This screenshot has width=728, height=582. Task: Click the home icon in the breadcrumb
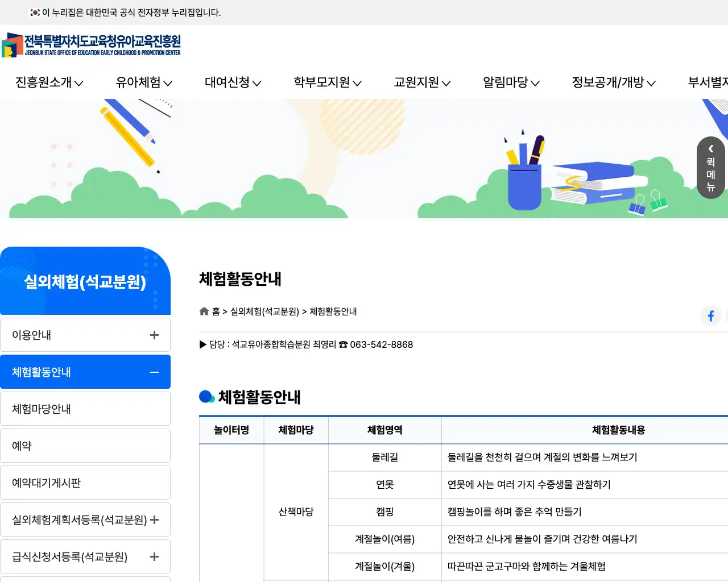(204, 311)
